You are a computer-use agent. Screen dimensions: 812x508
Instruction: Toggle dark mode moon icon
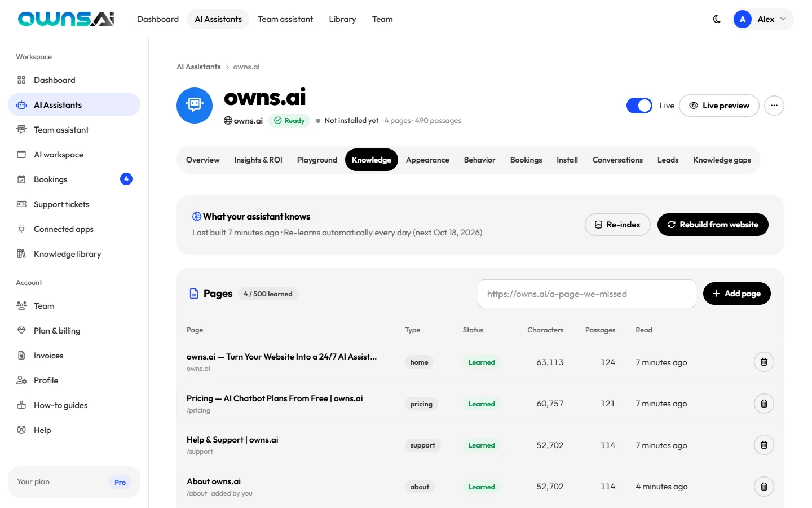(717, 19)
